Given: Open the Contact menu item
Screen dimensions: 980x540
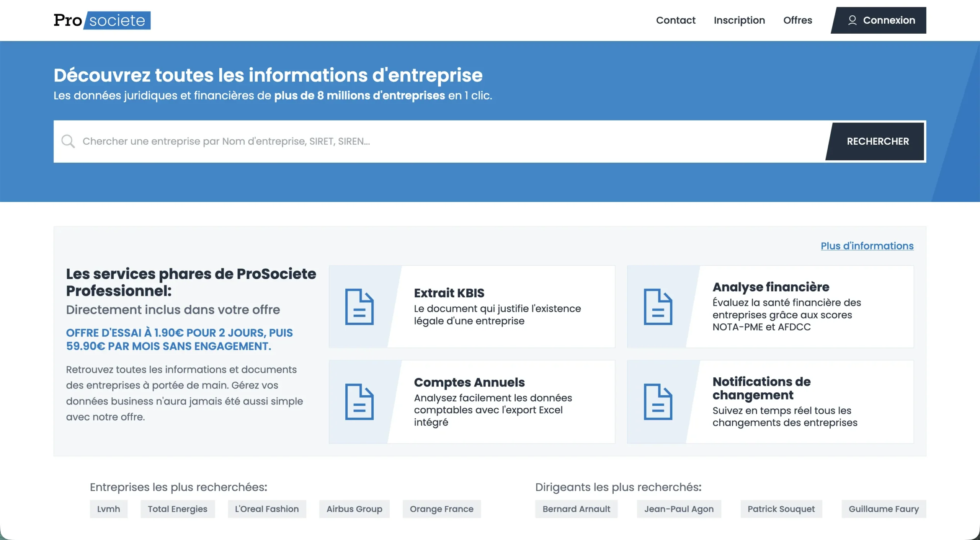Looking at the screenshot, I should (676, 20).
